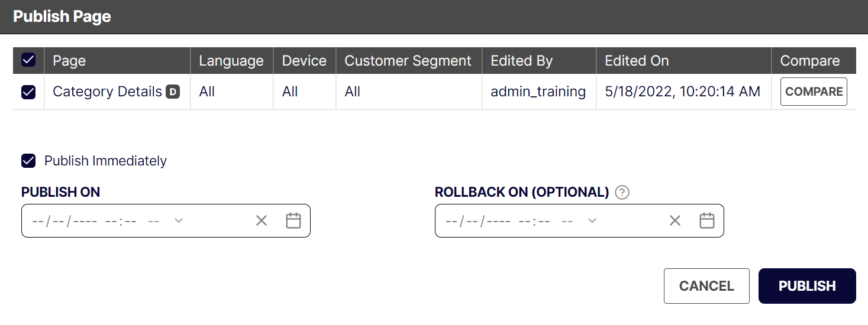
Task: Click the Rollback On help question icon
Action: coord(622,192)
